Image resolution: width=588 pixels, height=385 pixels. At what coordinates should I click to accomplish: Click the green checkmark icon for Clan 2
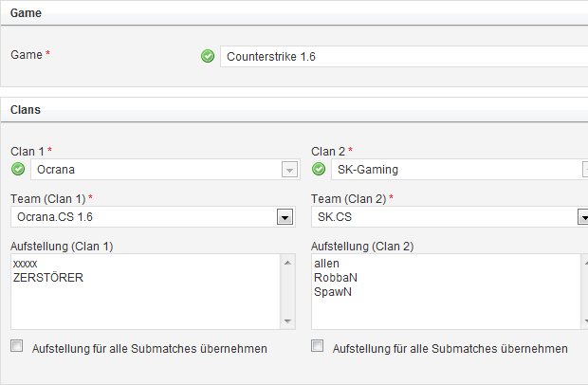319,170
